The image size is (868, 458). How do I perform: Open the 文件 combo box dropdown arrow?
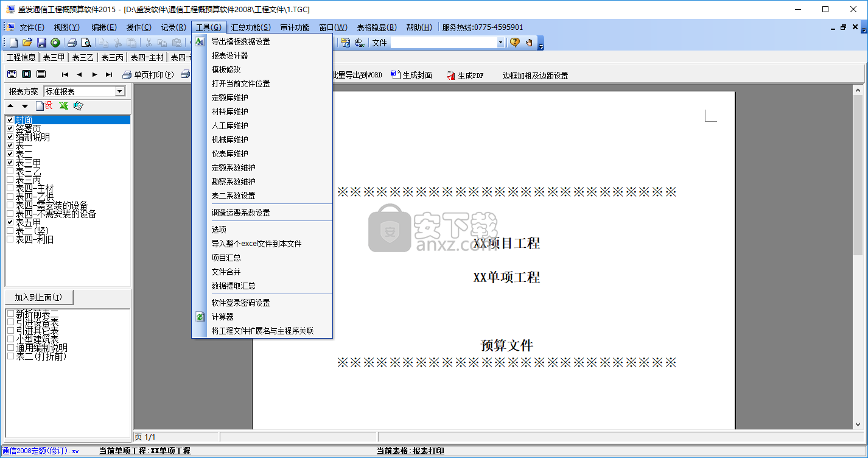point(500,43)
